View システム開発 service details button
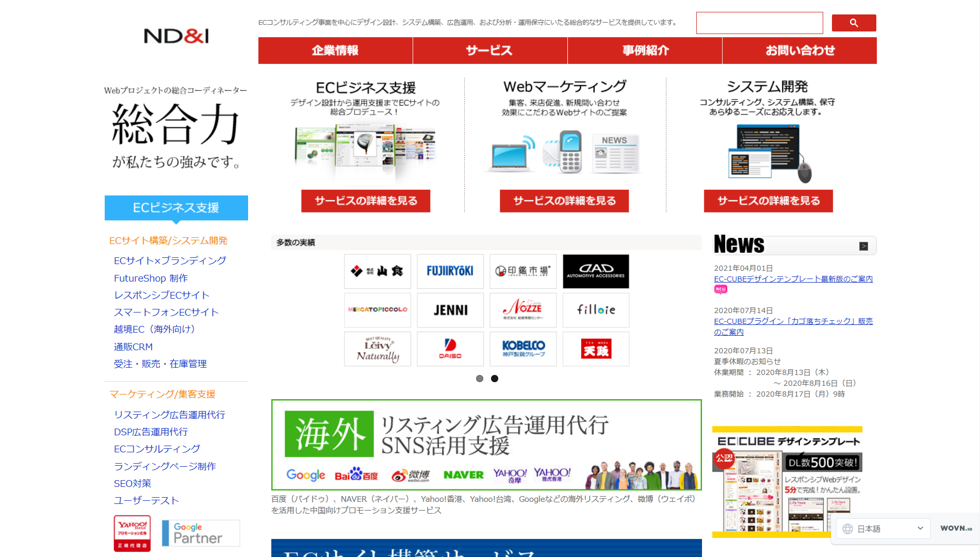Screen dimensions: 980x557 tap(769, 201)
